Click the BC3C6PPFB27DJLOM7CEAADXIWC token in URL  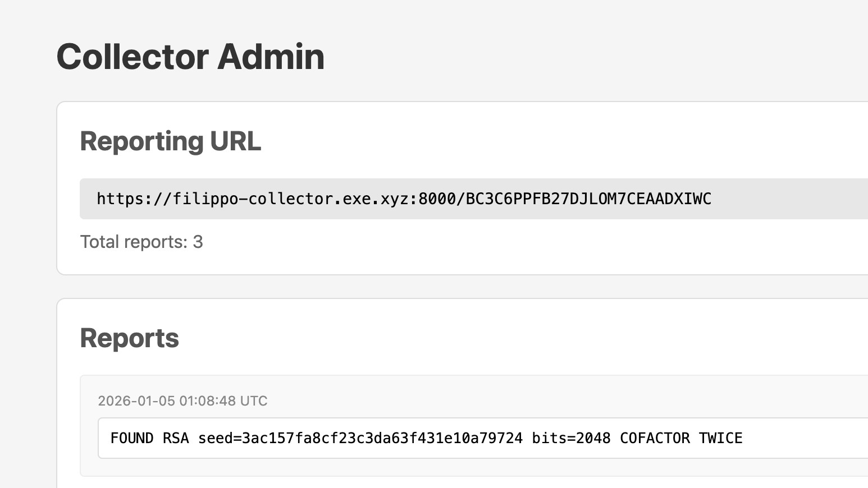pyautogui.click(x=588, y=199)
